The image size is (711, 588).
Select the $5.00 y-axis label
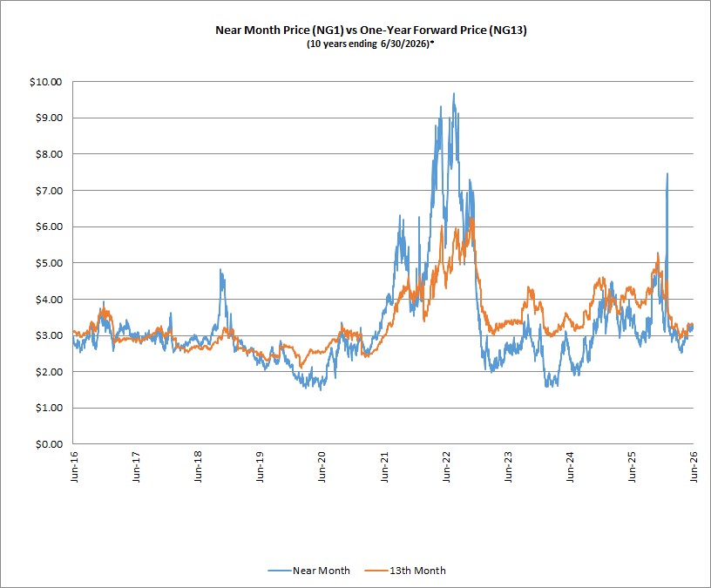49,263
